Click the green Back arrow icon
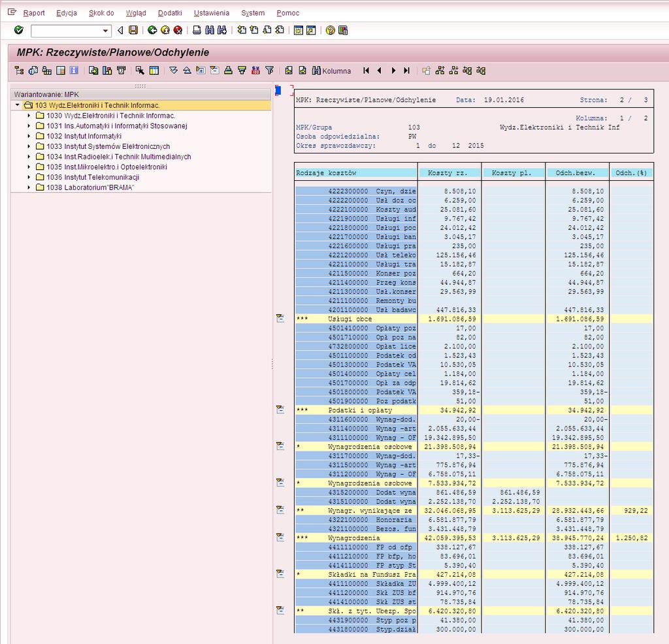The width and height of the screenshot is (669, 644). (152, 30)
